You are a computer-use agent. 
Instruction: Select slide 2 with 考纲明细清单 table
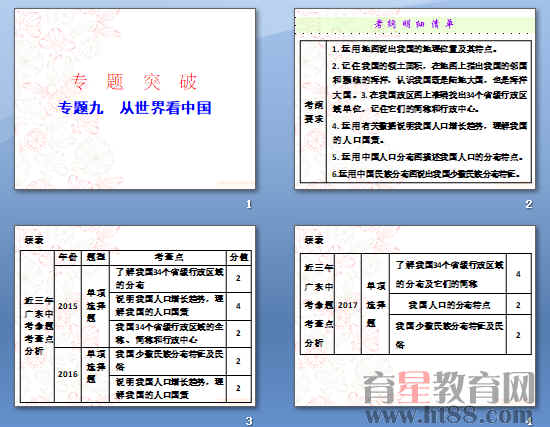click(x=415, y=99)
